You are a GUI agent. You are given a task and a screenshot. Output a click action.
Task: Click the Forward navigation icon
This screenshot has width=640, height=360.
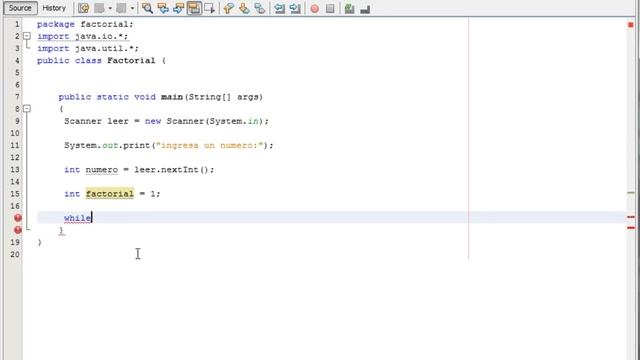coord(121,8)
